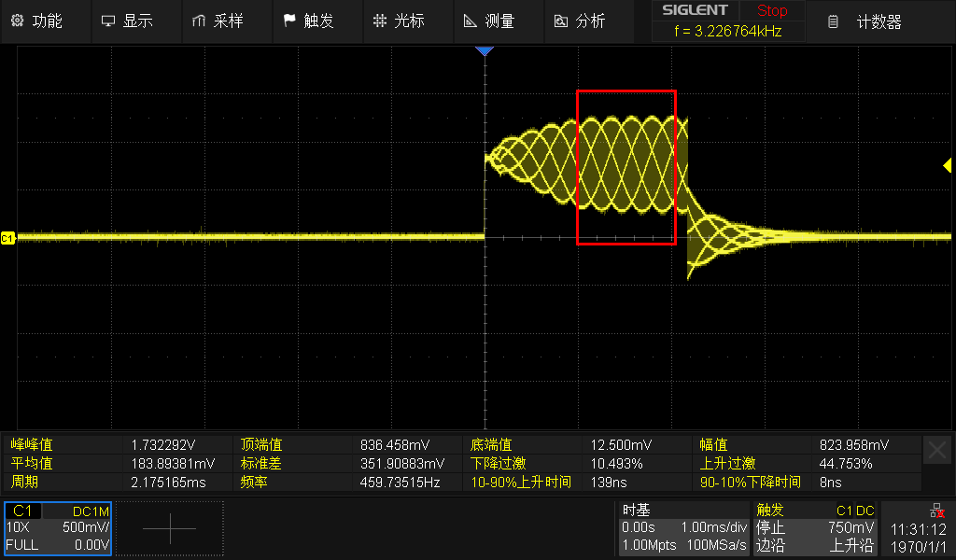Select the C1 channel offset marker

pyautogui.click(x=8, y=239)
